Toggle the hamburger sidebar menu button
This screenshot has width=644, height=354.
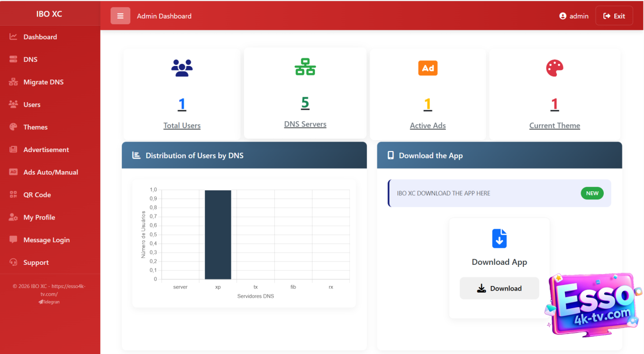(x=120, y=16)
